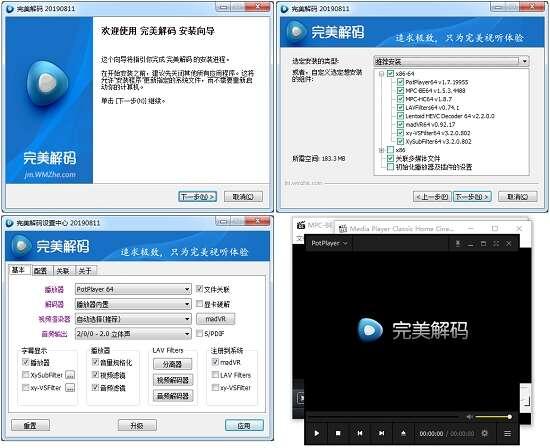Viewport: 550px width, 448px height.
Task: Click the eject/open file icon in PotPlayer
Action: coord(403,433)
